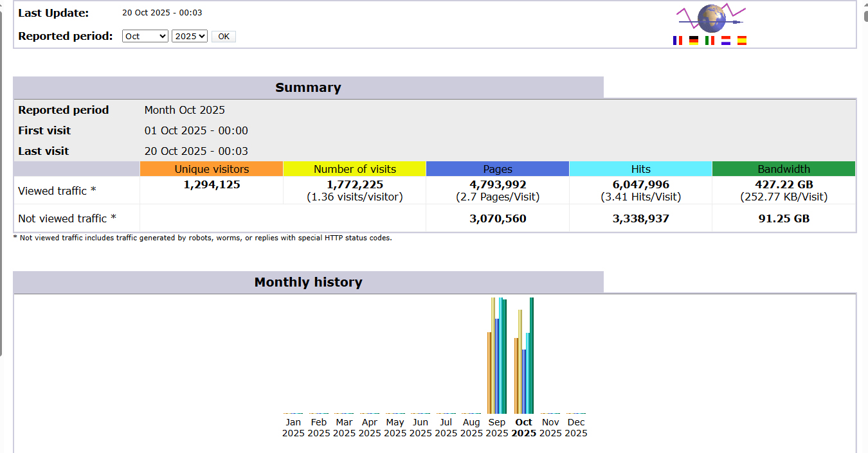Click the yellow Number of visits header
This screenshot has width=868, height=453.
tap(354, 169)
